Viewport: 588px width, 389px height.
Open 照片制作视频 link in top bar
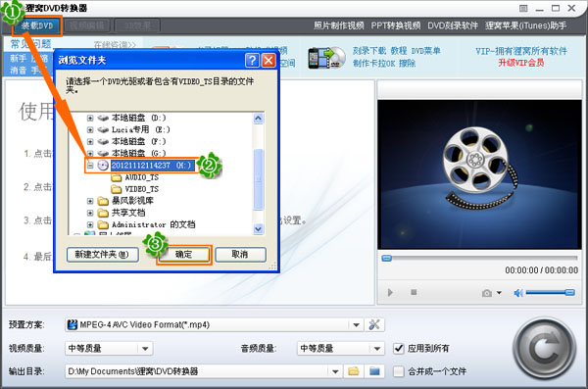pyautogui.click(x=339, y=25)
